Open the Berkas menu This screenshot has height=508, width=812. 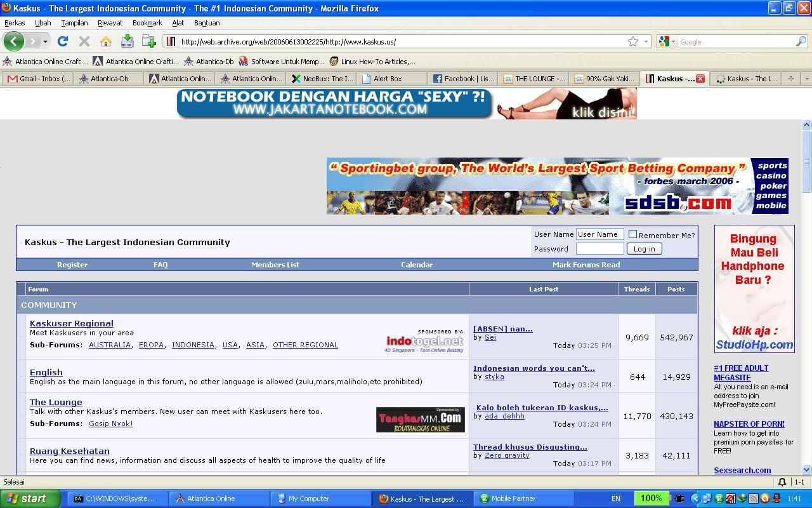tap(15, 23)
